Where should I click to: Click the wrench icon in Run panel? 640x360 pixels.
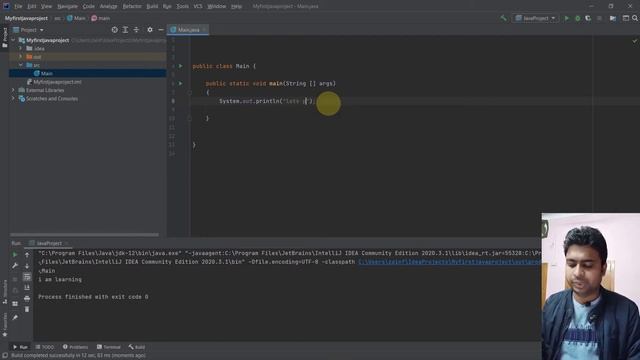click(x=15, y=266)
